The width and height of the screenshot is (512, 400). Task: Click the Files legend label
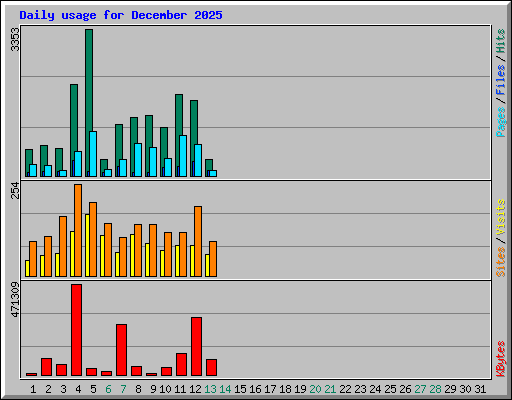pos(501,79)
